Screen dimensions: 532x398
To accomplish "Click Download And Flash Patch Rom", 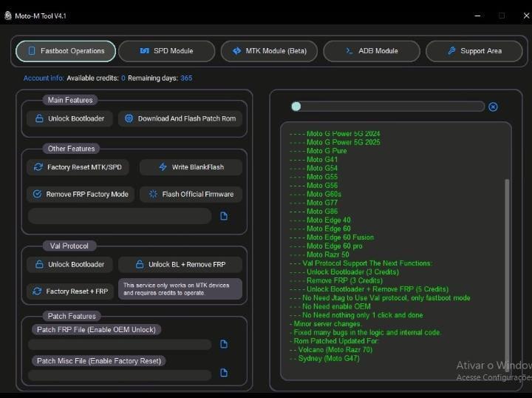I will [180, 118].
